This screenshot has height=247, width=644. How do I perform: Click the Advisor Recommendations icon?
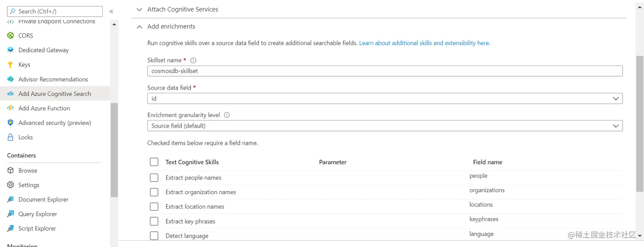[x=11, y=79]
